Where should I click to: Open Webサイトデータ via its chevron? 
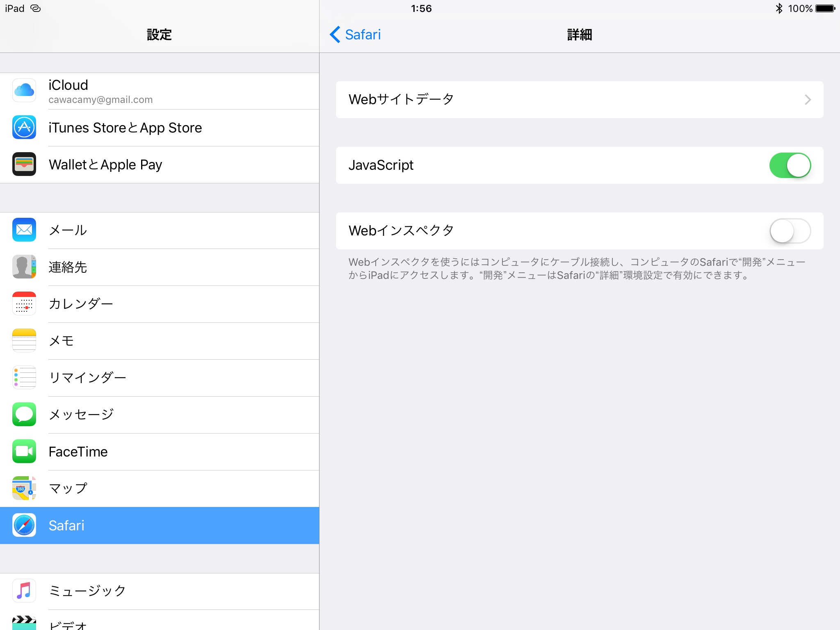coord(808,100)
